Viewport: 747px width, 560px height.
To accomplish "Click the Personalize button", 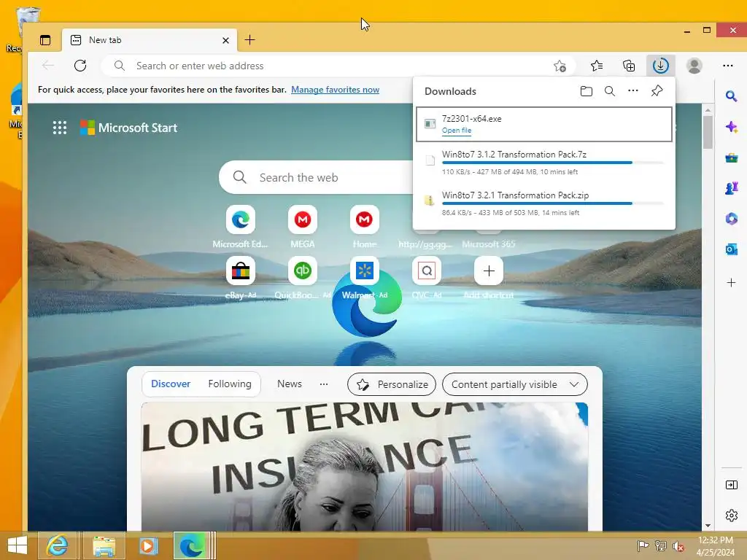I will pos(392,384).
